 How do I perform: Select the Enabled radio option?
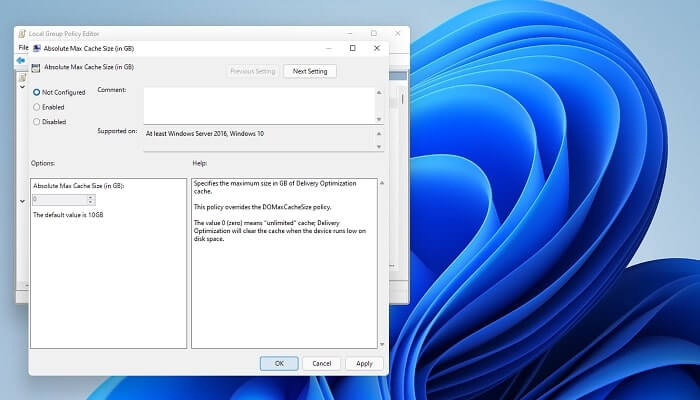pyautogui.click(x=37, y=106)
